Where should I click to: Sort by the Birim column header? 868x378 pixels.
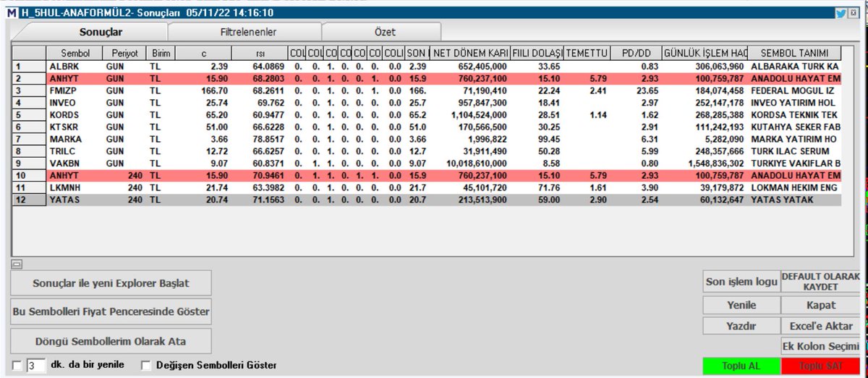point(160,54)
